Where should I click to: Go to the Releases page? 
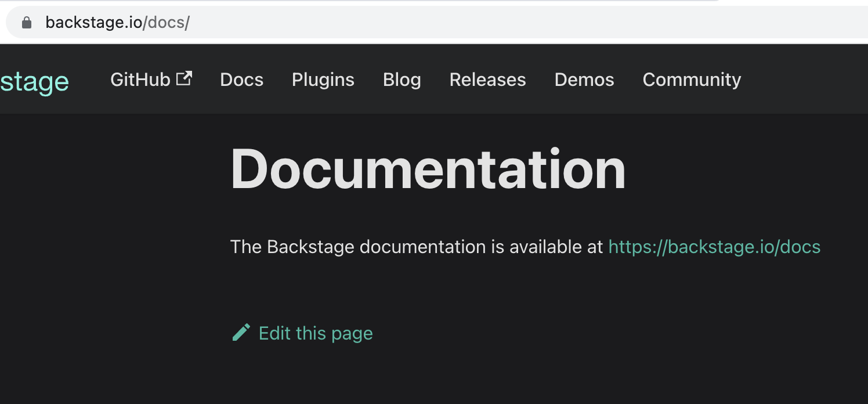pos(487,80)
